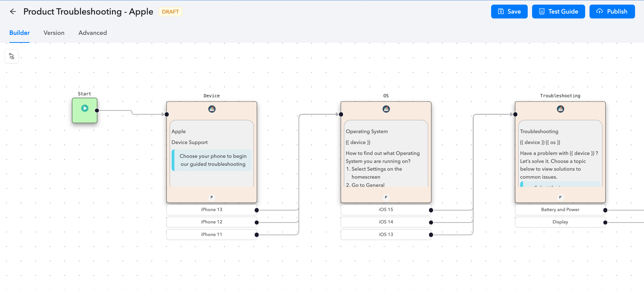Click the Battery and Power option
The image size is (644, 290).
pyautogui.click(x=560, y=210)
